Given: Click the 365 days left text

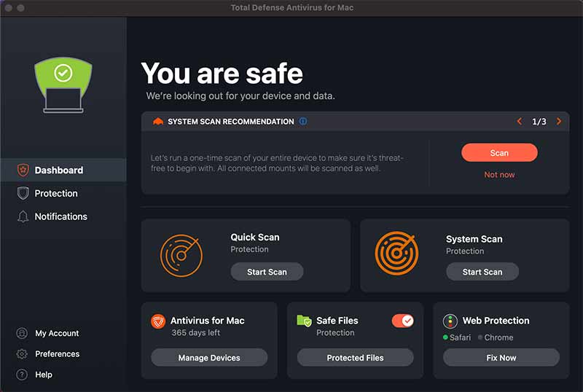Looking at the screenshot, I should [195, 332].
